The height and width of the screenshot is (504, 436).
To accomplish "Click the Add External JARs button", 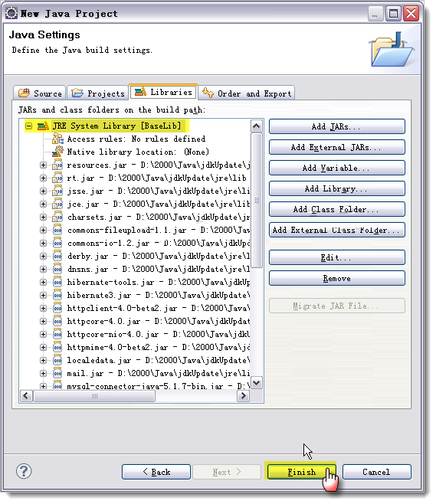I will click(x=336, y=147).
